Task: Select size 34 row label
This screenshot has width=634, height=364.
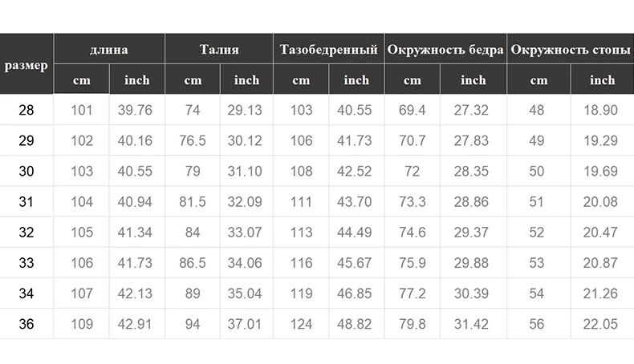Action: pyautogui.click(x=26, y=293)
